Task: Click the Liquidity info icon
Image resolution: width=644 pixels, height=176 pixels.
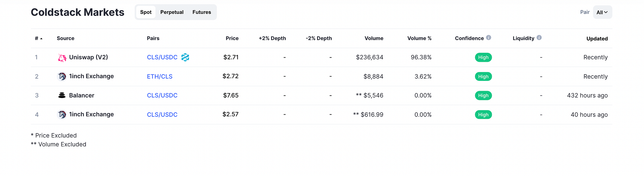Action: pos(539,38)
